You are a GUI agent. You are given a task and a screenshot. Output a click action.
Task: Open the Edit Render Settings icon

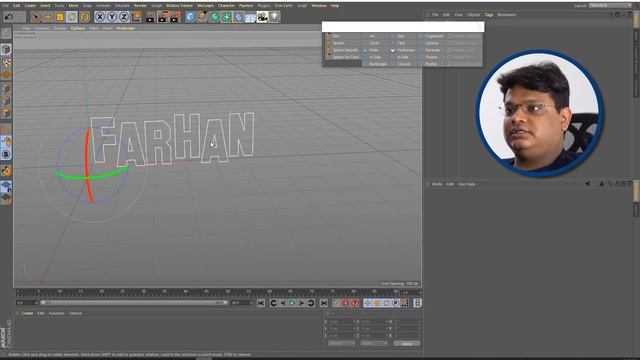tap(176, 17)
